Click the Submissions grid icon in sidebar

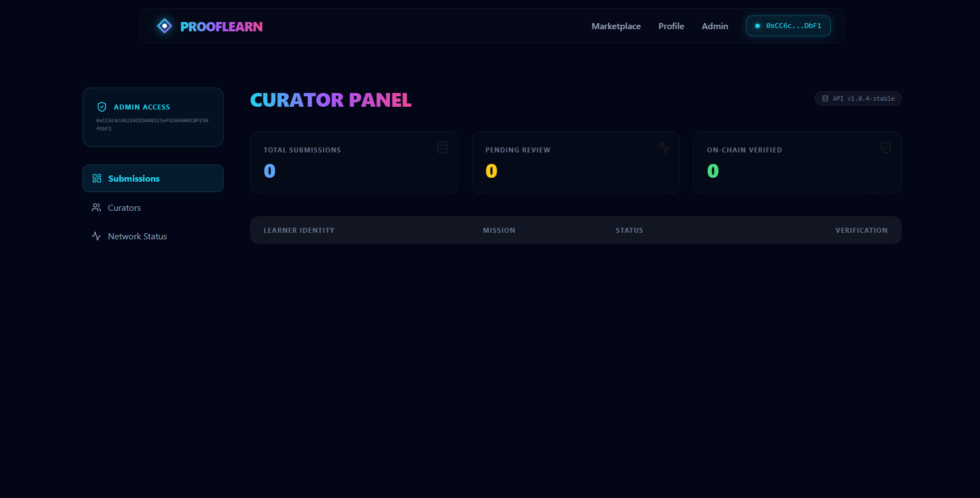click(97, 178)
